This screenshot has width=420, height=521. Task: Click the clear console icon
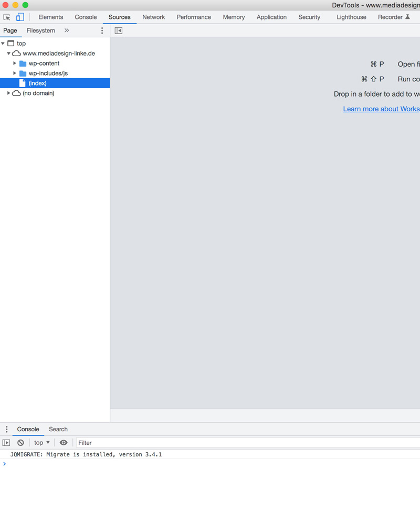tap(20, 443)
